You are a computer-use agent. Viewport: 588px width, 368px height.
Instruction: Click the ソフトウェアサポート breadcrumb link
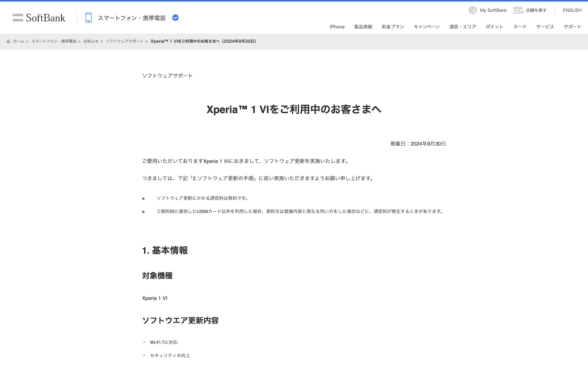(124, 41)
